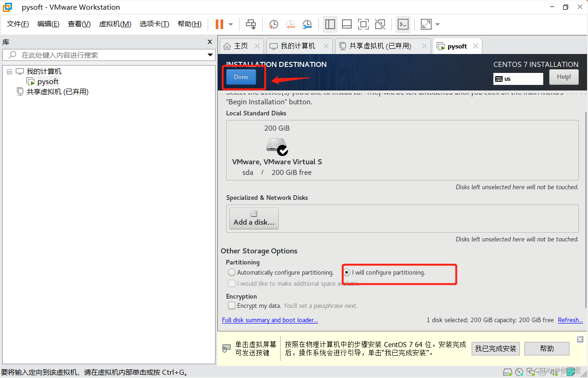Click the Refresh... link
The width and height of the screenshot is (588, 378).
[x=570, y=320]
